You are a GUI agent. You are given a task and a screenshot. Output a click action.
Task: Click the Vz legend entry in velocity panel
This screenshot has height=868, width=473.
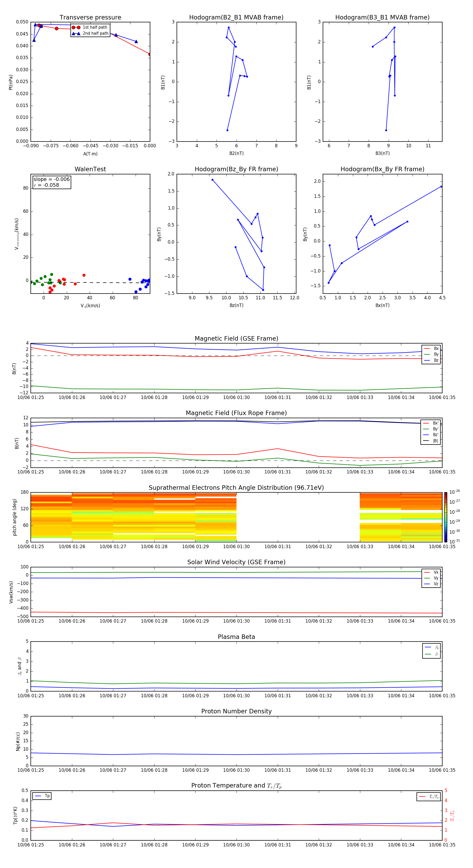pyautogui.click(x=431, y=584)
